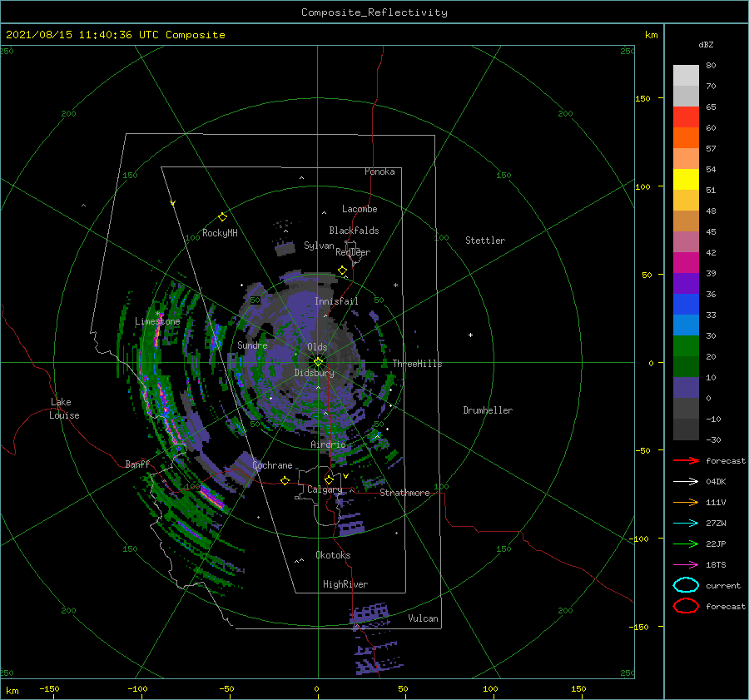Pick the green 30-20 dBZ swatch
Image resolution: width=749 pixels, height=700 pixels.
[x=686, y=346]
